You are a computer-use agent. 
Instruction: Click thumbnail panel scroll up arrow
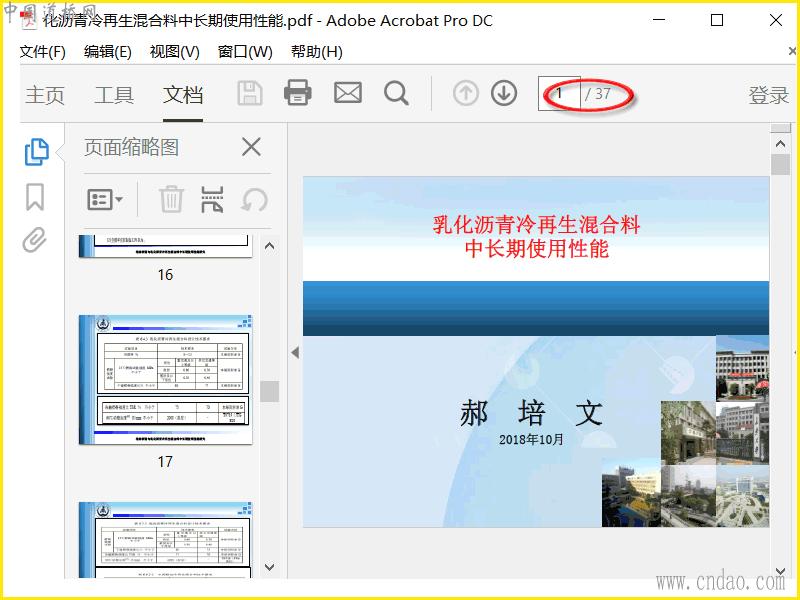tap(270, 246)
